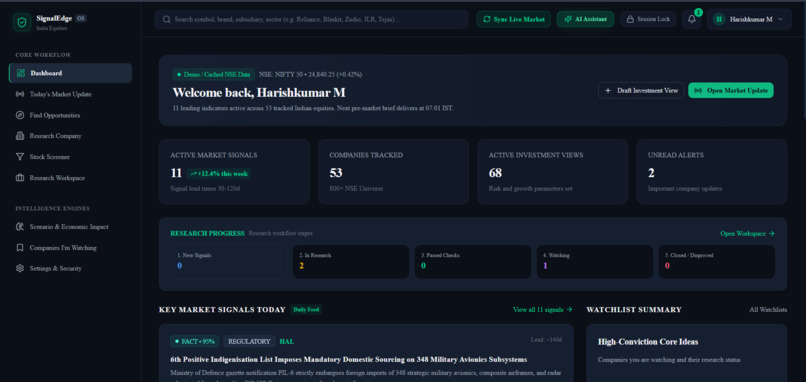Select the 5. Closed / Disproved stage card

tap(717, 262)
